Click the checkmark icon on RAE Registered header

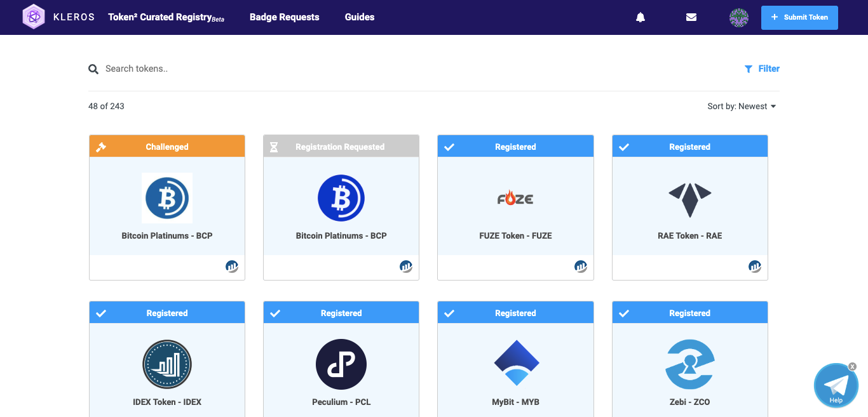[624, 147]
